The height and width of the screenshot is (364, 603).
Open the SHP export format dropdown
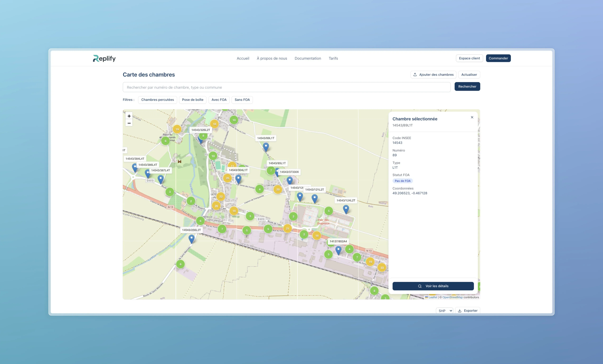[x=444, y=311]
